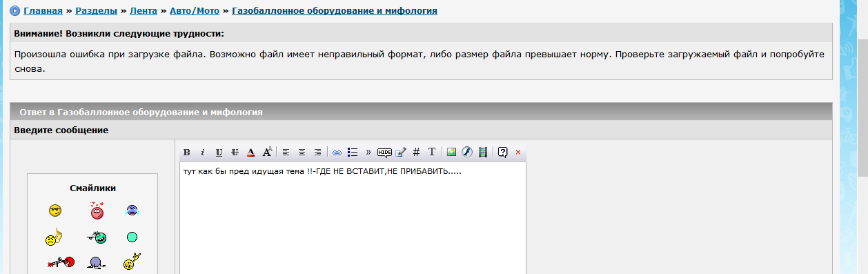Insert the crying blue smiley
The image size is (868, 274).
[x=132, y=211]
